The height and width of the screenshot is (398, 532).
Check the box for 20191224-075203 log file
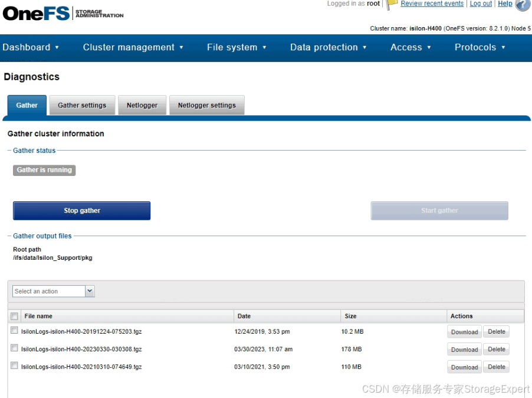(14, 330)
